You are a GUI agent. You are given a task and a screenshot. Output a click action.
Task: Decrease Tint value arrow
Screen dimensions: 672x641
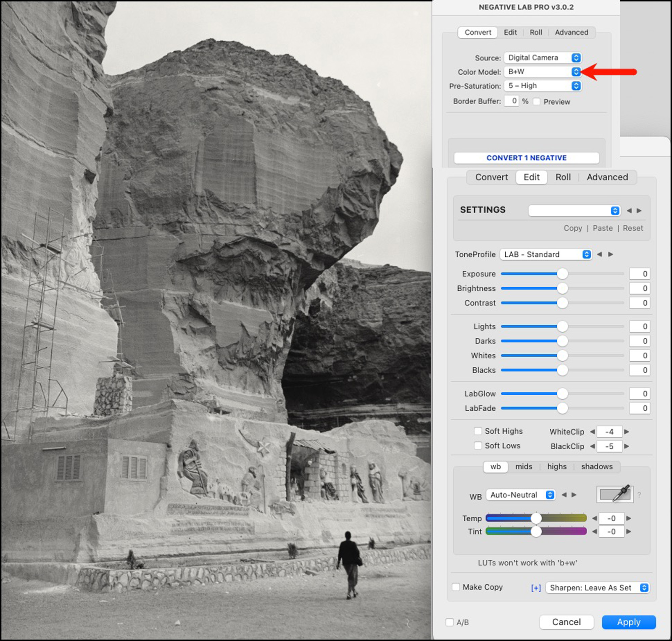click(x=594, y=532)
